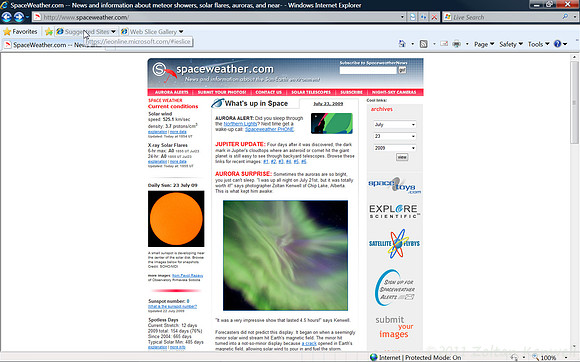This screenshot has height=362, width=580.
Task: Expand the Web Slice Gallery dropdown
Action: (181, 32)
